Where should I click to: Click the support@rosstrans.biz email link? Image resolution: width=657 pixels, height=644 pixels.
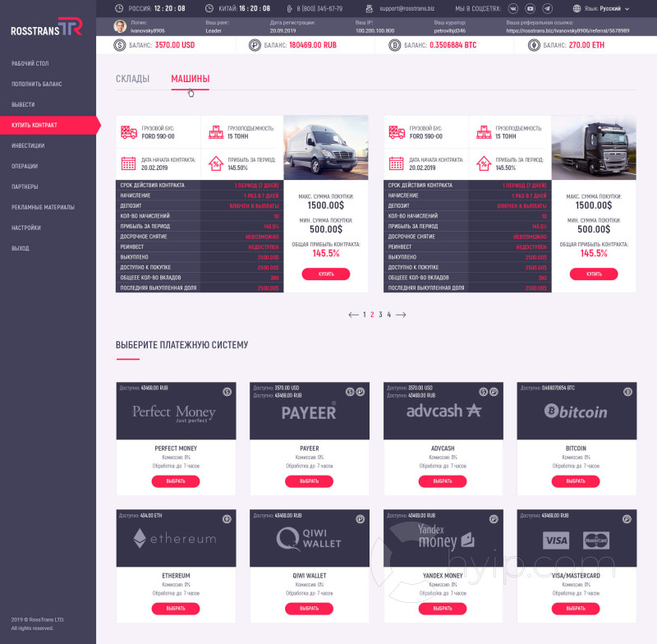pos(407,8)
